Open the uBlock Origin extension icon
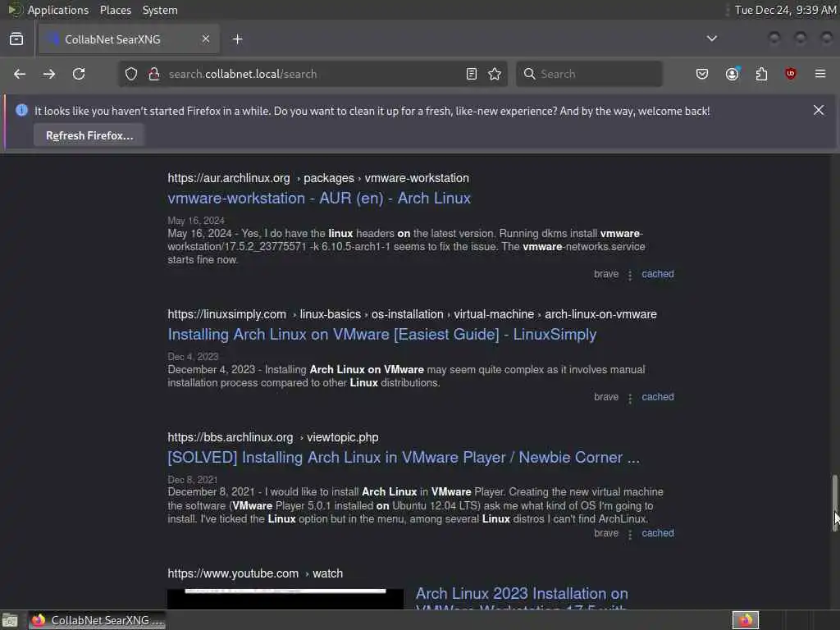Image resolution: width=840 pixels, height=630 pixels. [791, 74]
